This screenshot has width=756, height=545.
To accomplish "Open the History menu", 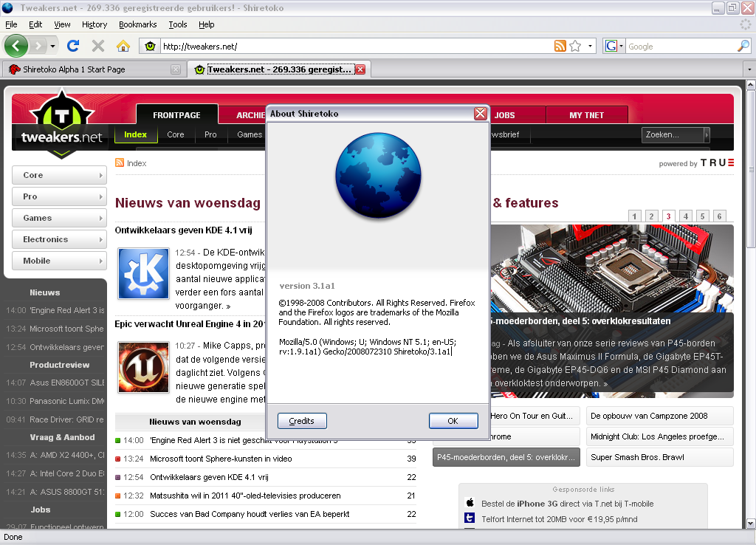I will click(x=94, y=24).
